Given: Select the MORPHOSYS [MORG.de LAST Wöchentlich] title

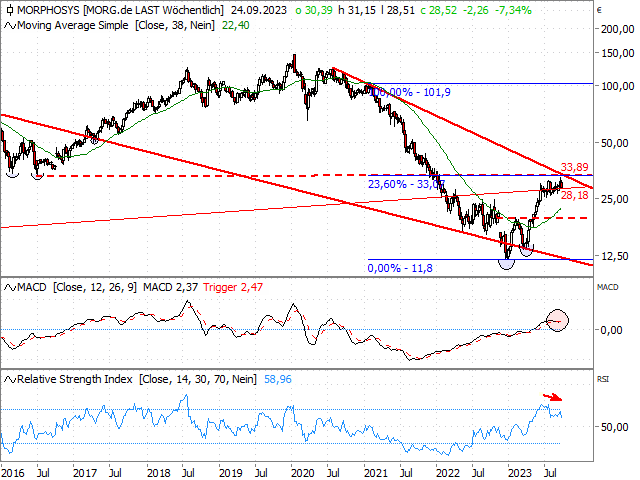Looking at the screenshot, I should 120,10.
